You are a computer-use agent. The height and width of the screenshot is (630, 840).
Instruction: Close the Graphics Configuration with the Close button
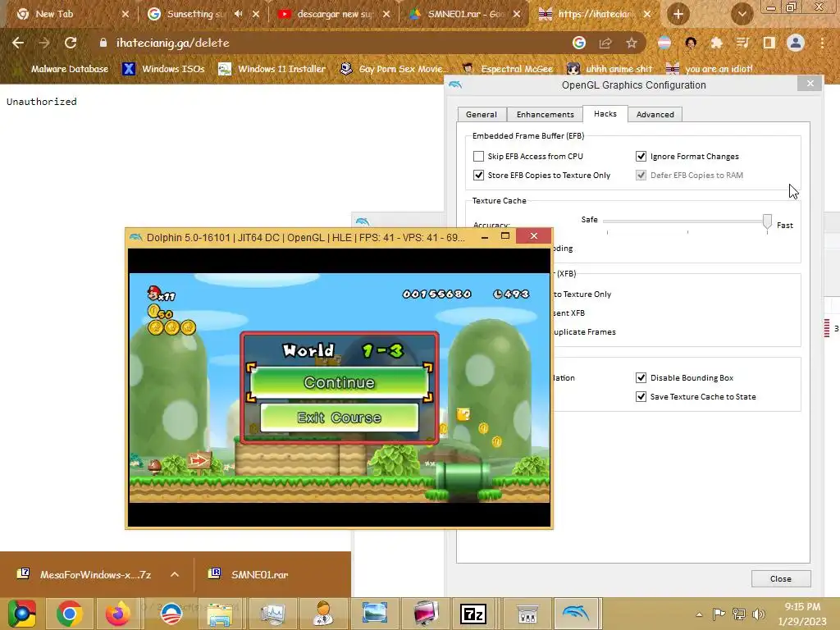click(x=781, y=578)
